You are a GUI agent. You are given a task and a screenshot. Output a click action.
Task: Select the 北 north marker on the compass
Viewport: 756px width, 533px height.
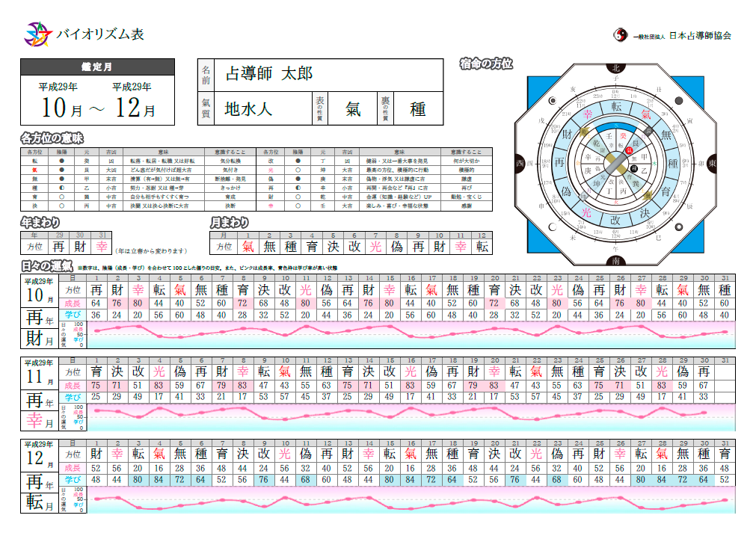(615, 67)
